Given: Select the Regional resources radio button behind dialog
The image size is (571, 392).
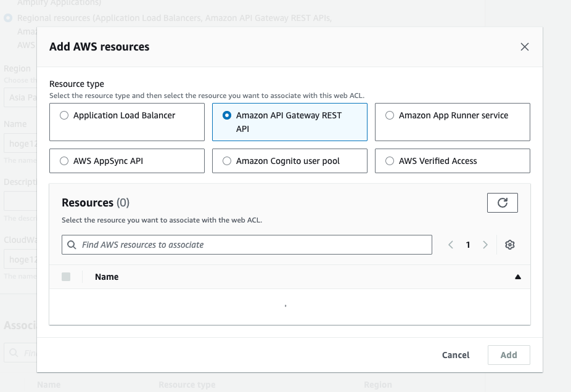Looking at the screenshot, I should coord(8,18).
